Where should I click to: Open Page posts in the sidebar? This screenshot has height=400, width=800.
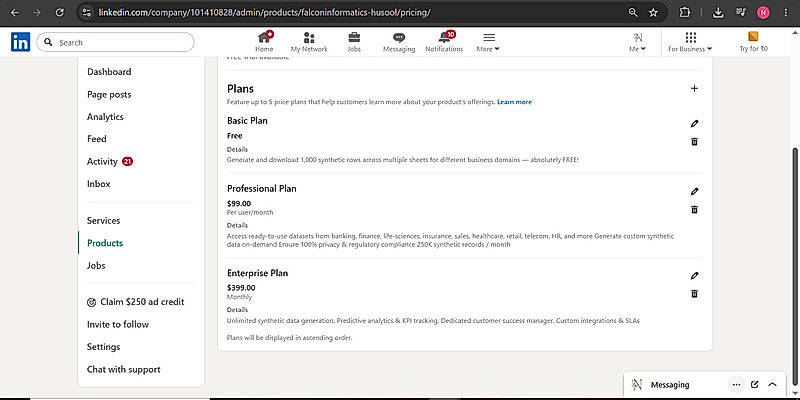pyautogui.click(x=109, y=94)
